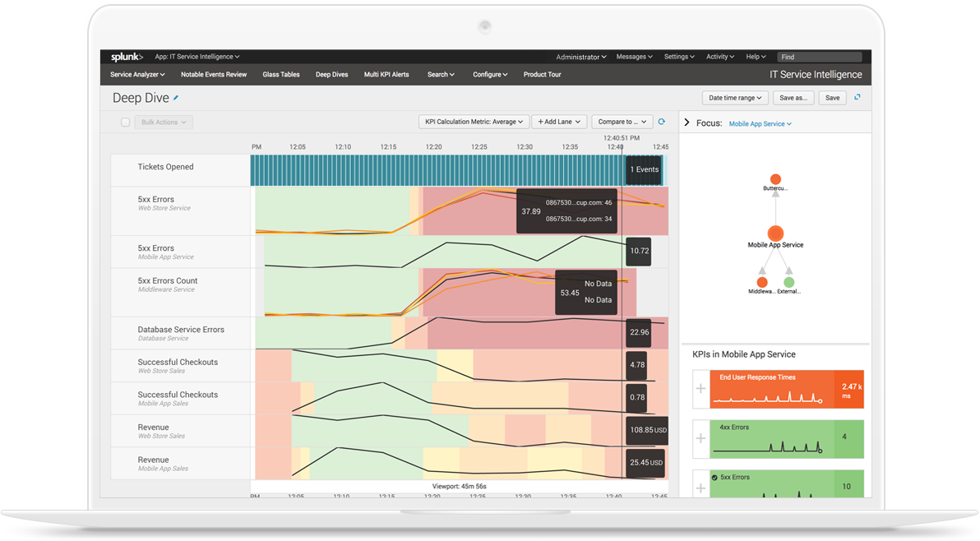Screen dimensions: 980x541
Task: Open the Add Lane dropdown
Action: pyautogui.click(x=559, y=121)
